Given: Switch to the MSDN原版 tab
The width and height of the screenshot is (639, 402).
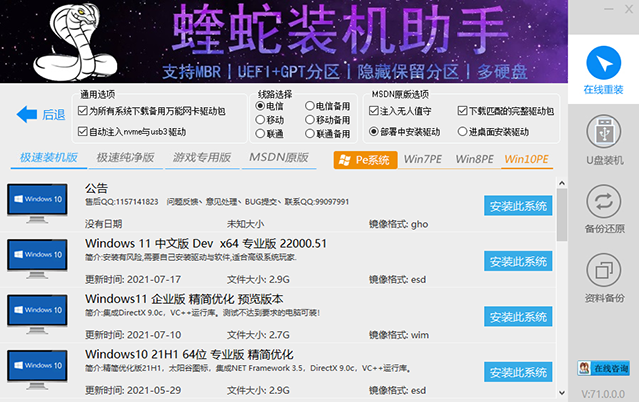Looking at the screenshot, I should (x=279, y=158).
